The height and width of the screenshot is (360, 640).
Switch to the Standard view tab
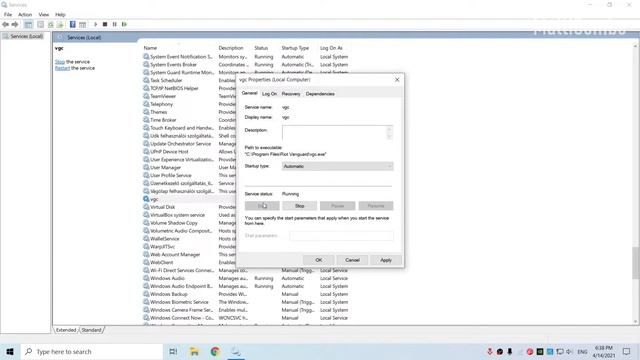coord(91,330)
